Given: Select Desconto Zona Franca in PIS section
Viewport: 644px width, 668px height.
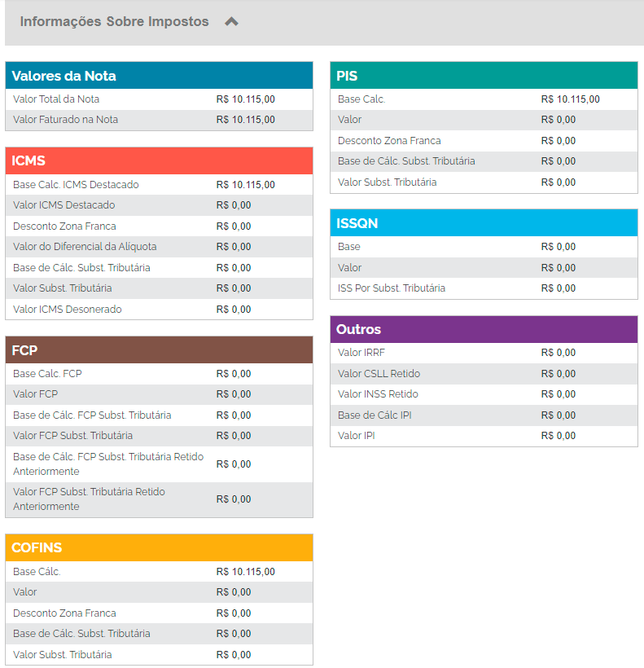Looking at the screenshot, I should click(x=389, y=141).
